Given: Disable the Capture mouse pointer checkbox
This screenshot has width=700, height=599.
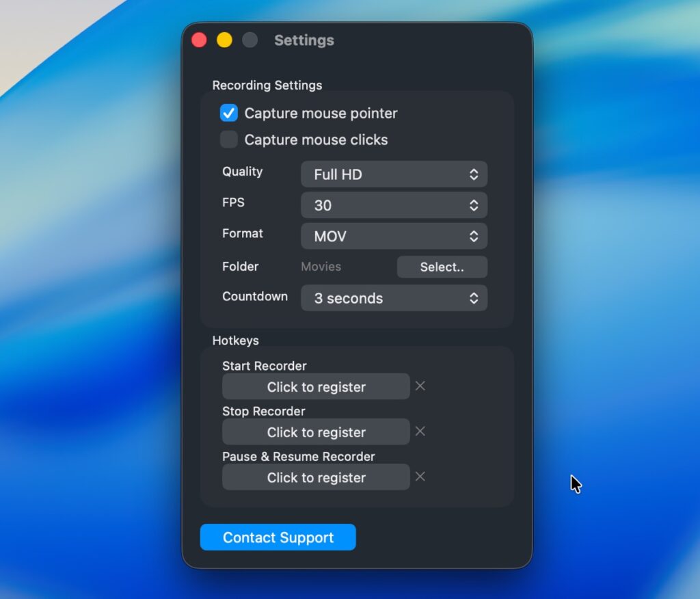Looking at the screenshot, I should coord(229,114).
